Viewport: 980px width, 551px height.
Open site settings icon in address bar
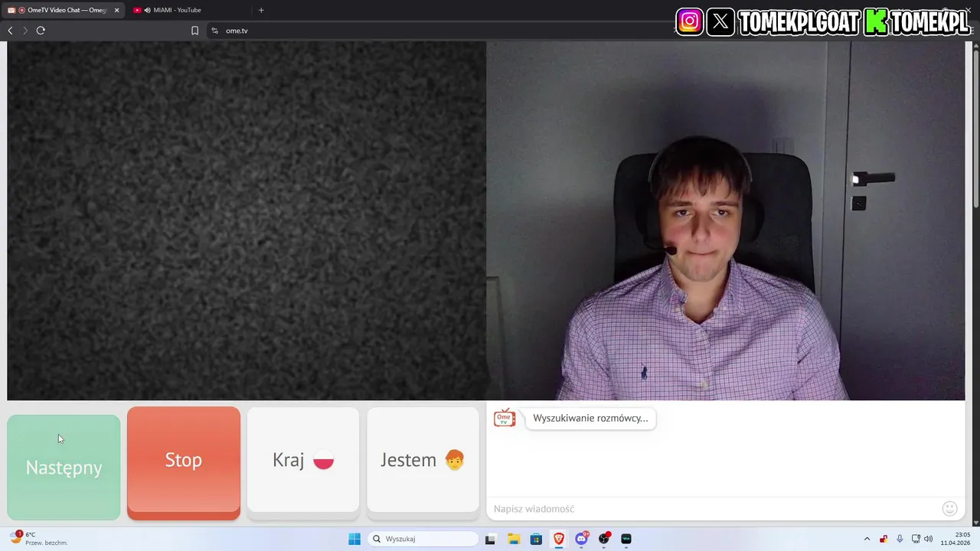click(214, 31)
